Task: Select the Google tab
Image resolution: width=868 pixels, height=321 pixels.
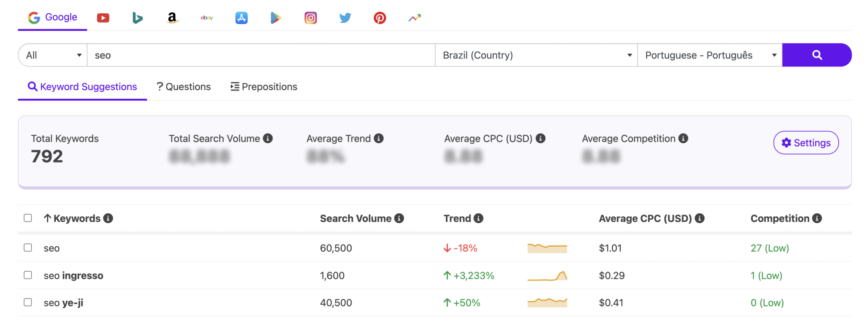Action: point(52,17)
